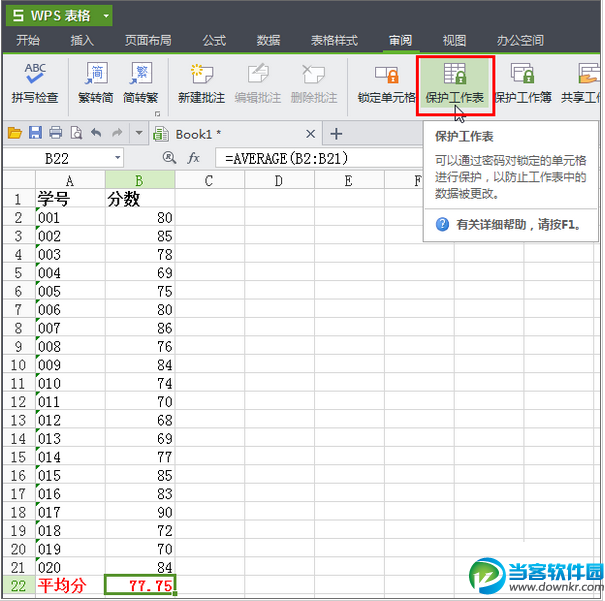Image resolution: width=605 pixels, height=601 pixels.
Task: Click the Delete Comment (删除批注) icon
Action: point(314,73)
